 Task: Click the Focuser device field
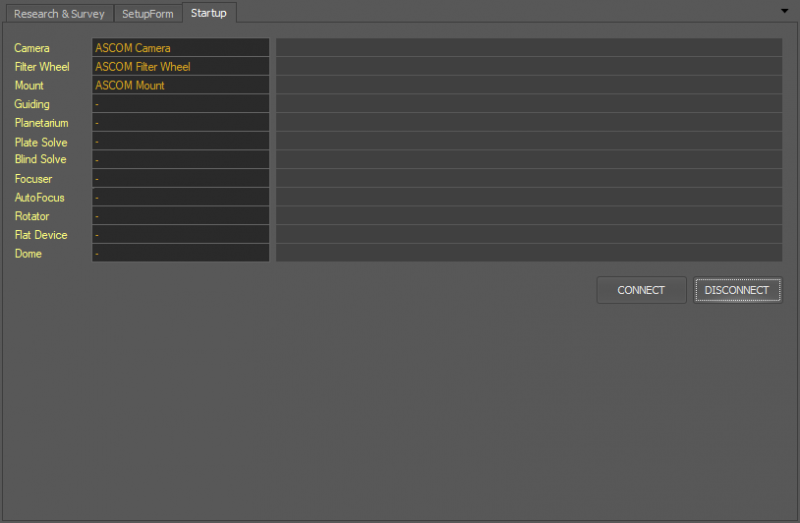(181, 179)
